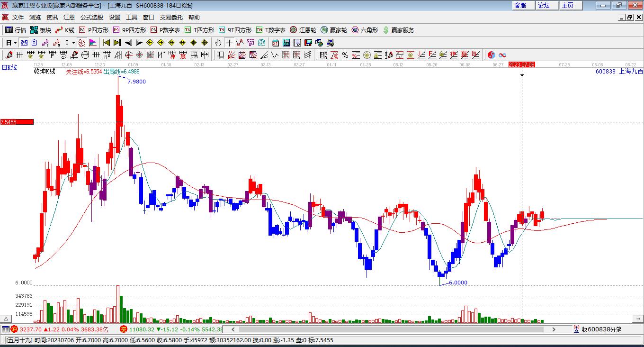
Task: Click the yellow left-arrow diamond icon
Action: [150, 43]
